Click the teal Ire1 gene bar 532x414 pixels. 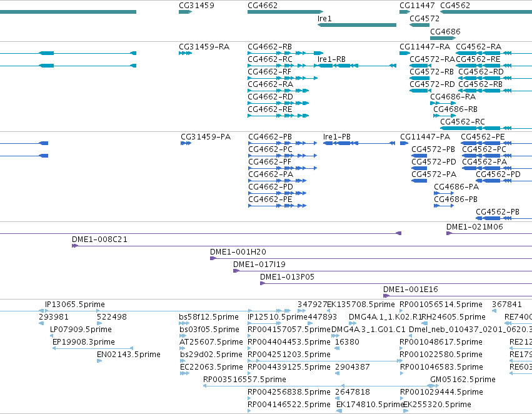tap(357, 25)
